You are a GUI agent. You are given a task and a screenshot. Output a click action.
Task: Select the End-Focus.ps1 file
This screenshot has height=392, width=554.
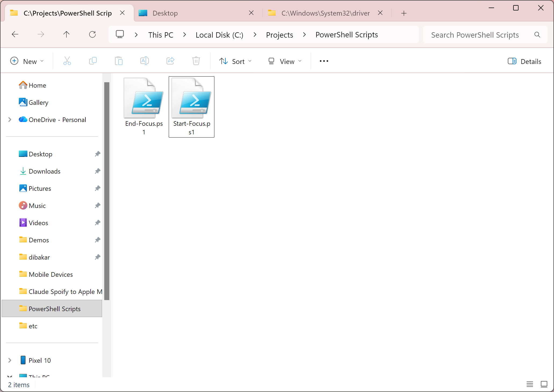[144, 107]
